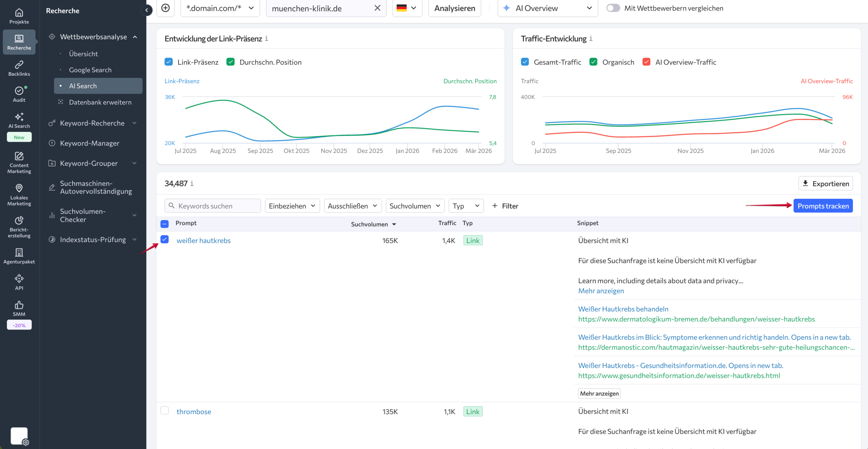Check the thrombose row checkbox
The width and height of the screenshot is (868, 449).
tap(164, 411)
